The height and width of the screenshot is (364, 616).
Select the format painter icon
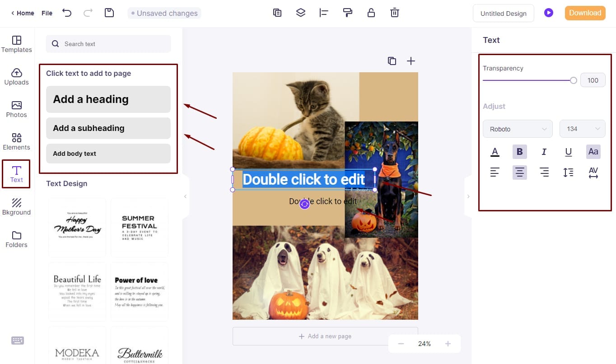pyautogui.click(x=347, y=13)
